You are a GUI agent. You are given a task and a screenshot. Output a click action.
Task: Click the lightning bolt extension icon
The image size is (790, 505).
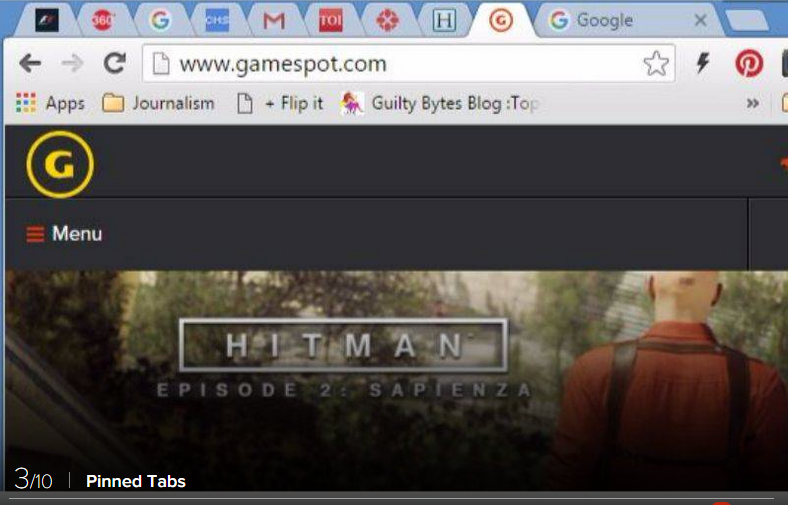point(703,64)
